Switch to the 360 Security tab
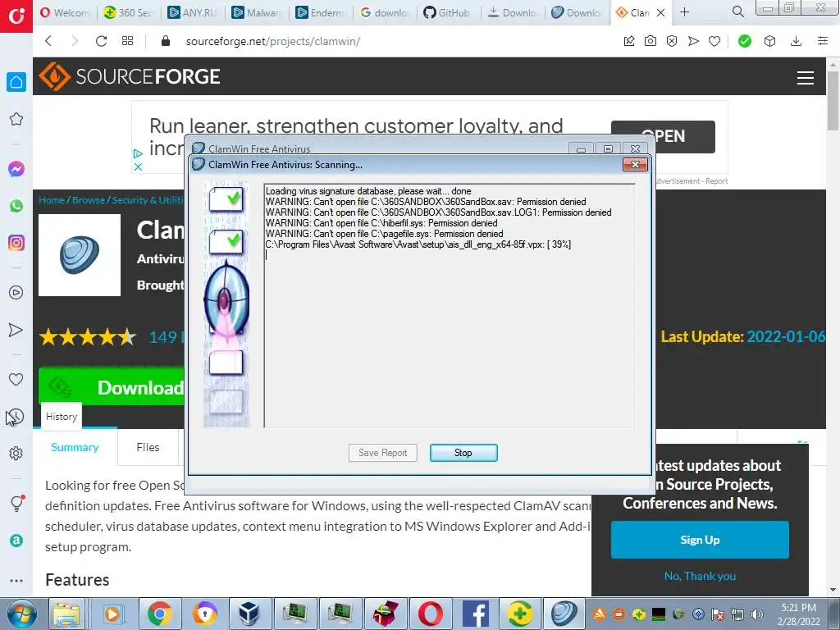Screen dimensions: 840x630 (x=128, y=12)
